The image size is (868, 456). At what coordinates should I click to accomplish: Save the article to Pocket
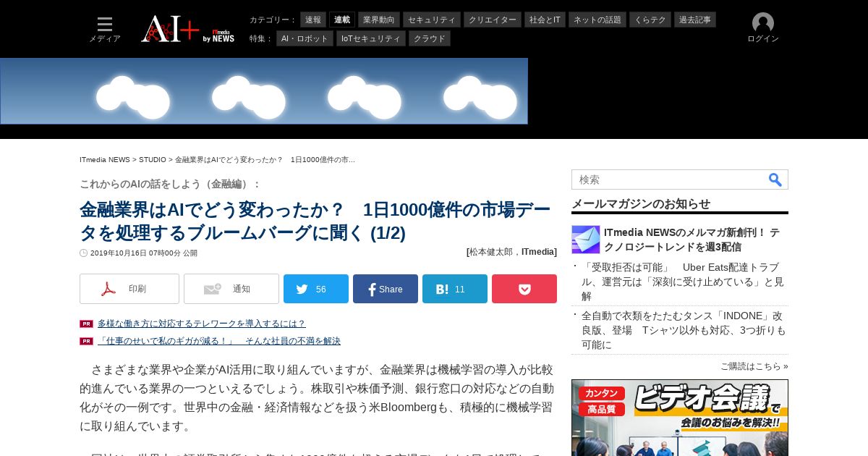tap(524, 289)
